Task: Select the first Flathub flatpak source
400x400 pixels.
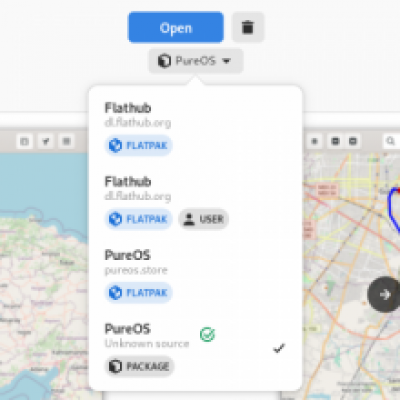Action: pos(195,128)
